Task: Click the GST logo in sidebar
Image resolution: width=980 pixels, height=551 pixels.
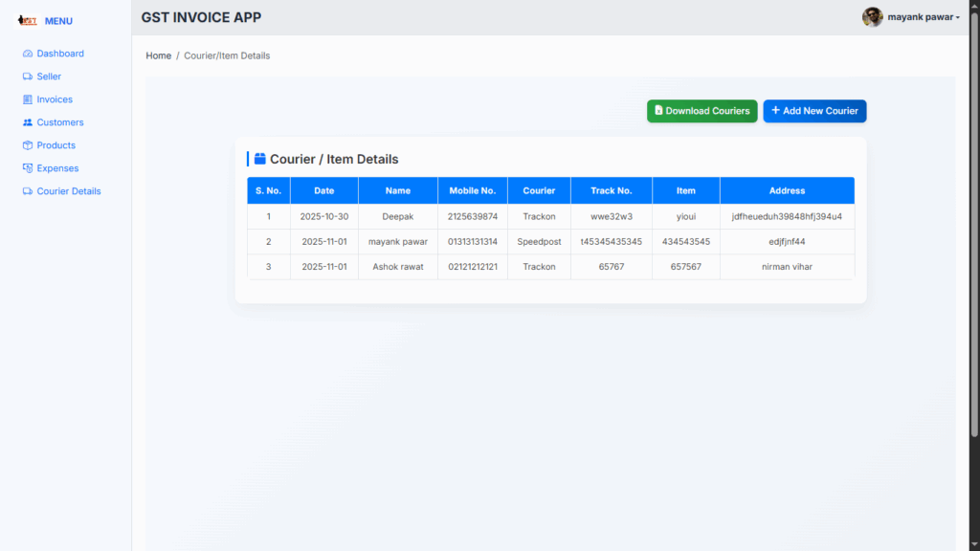Action: point(28,21)
